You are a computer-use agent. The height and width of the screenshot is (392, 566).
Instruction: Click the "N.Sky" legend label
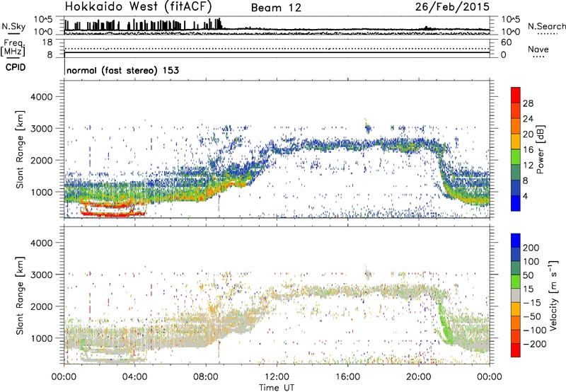click(x=13, y=26)
